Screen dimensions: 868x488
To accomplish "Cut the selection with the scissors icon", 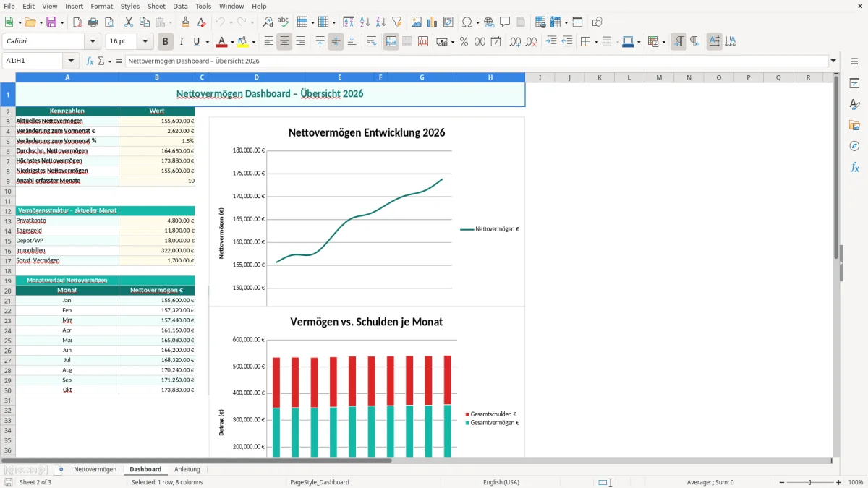I will point(129,22).
